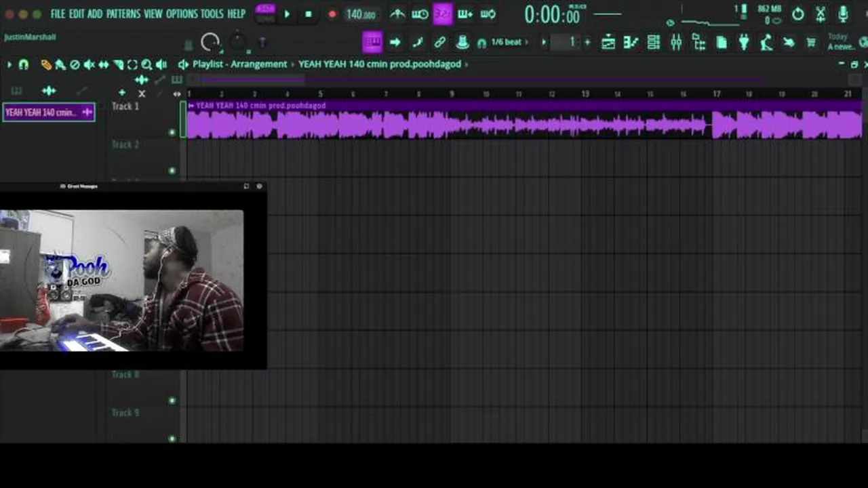The width and height of the screenshot is (868, 488).
Task: Select the Delete tool in playlist toolbar
Action: click(x=75, y=64)
